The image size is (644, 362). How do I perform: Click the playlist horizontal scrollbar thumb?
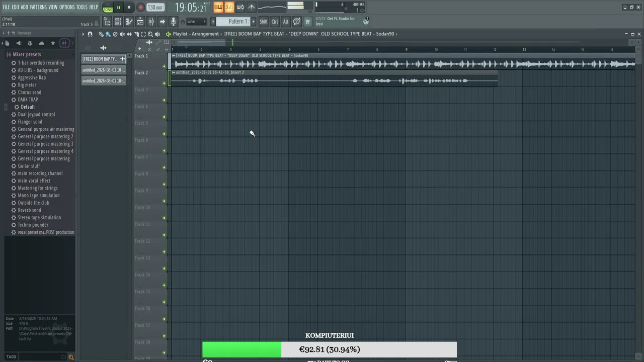coord(201,42)
